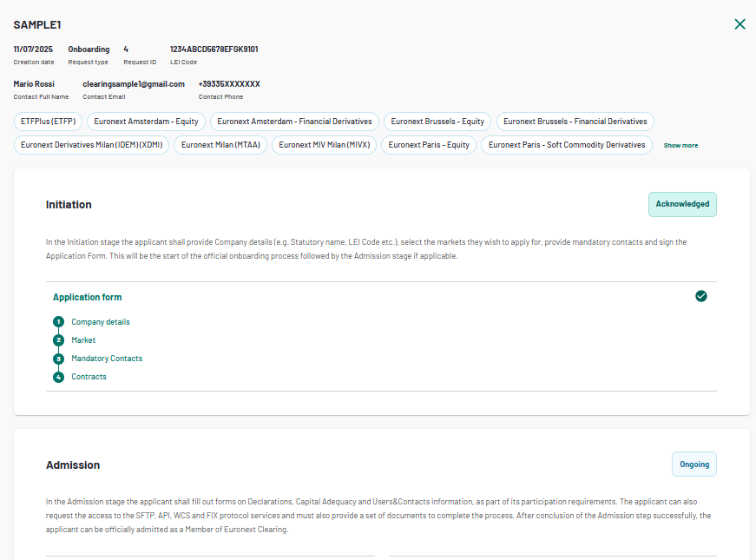Viewport: 756px width, 560px height.
Task: Click the Contact Full Name label
Action: click(x=41, y=97)
